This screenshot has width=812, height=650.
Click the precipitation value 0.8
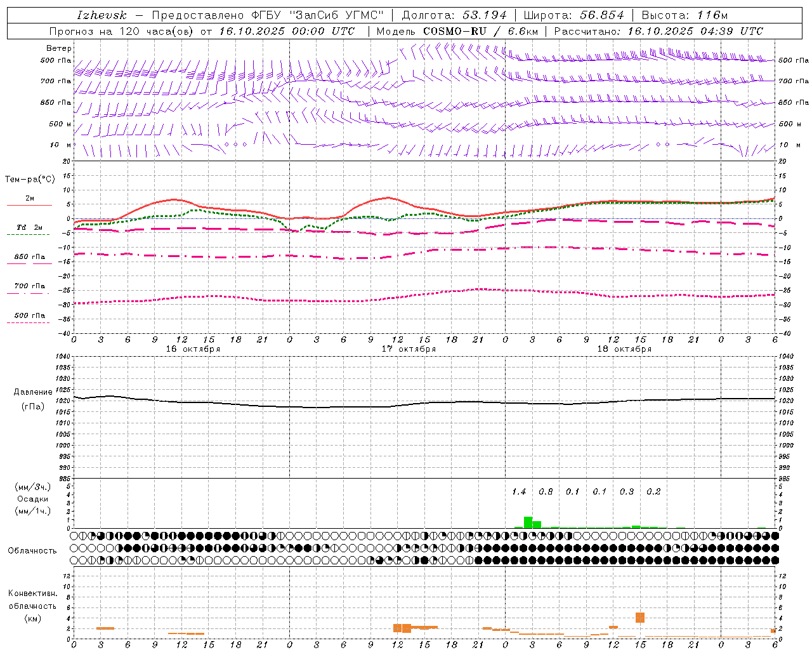coord(546,492)
